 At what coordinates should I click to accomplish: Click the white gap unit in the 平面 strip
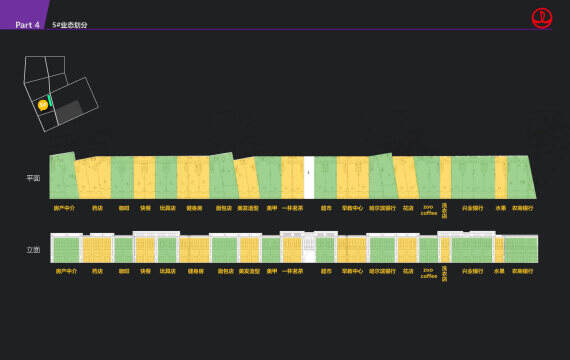pyautogui.click(x=309, y=177)
